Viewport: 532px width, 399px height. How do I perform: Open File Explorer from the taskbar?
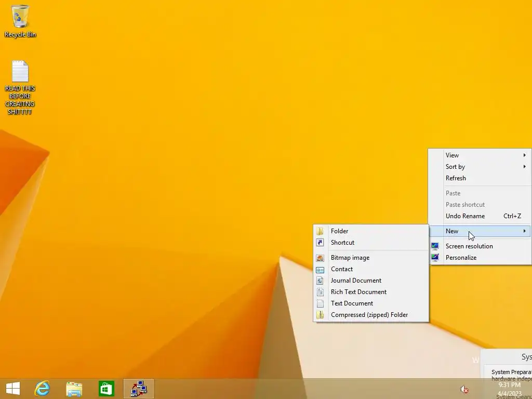click(x=74, y=389)
